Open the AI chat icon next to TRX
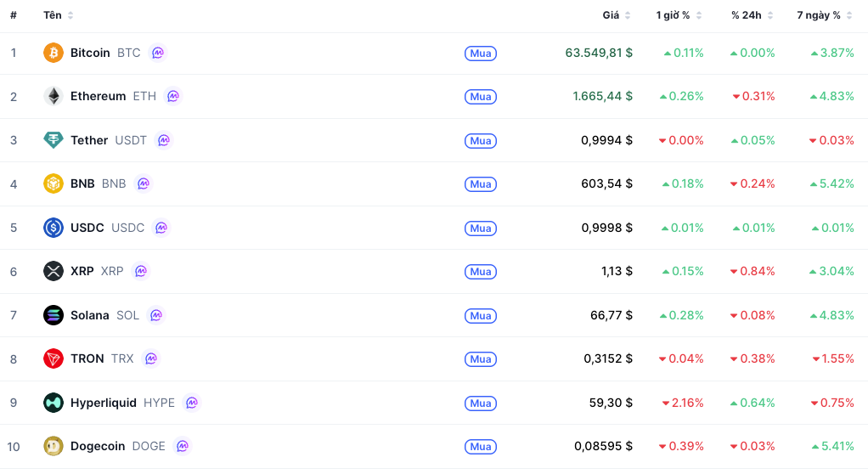 [x=151, y=358]
